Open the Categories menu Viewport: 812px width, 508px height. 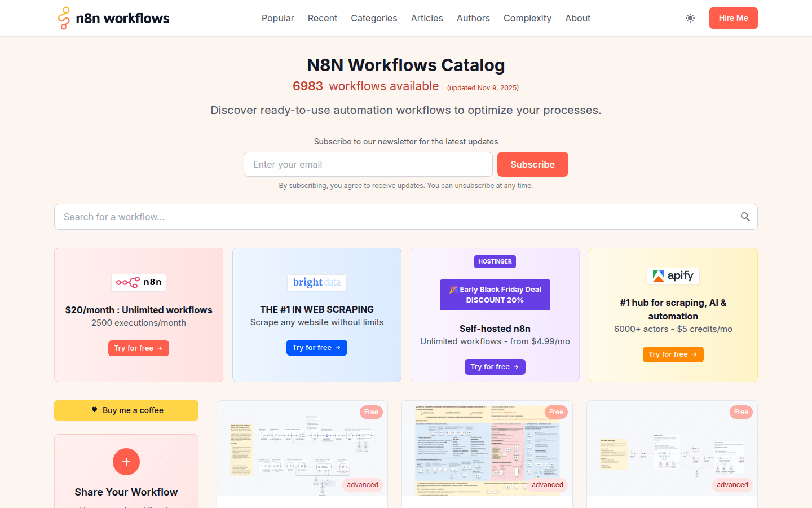click(374, 18)
